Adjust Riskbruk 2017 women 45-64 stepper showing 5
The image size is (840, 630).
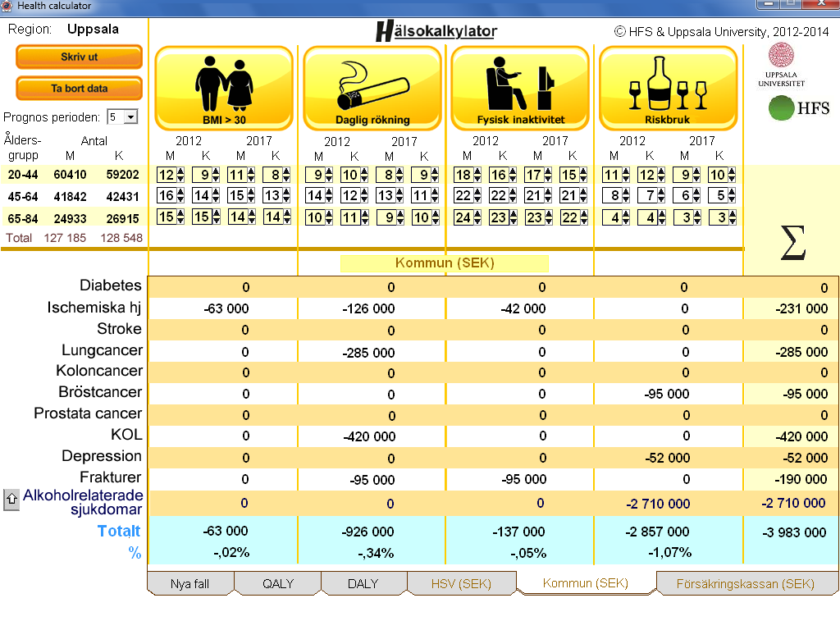731,195
